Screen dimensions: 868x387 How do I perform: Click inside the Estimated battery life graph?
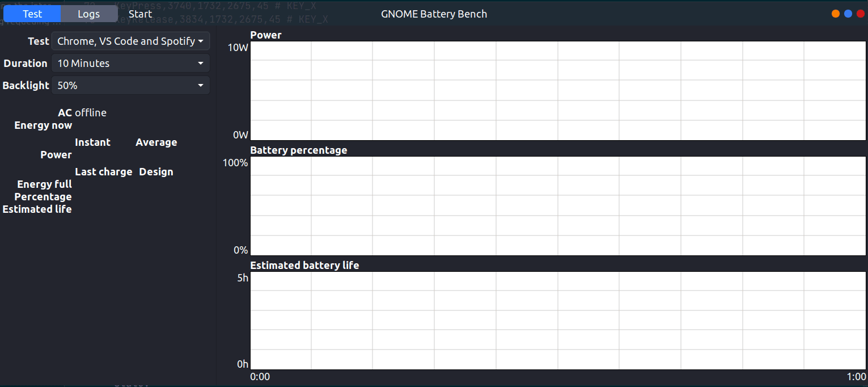pos(558,321)
